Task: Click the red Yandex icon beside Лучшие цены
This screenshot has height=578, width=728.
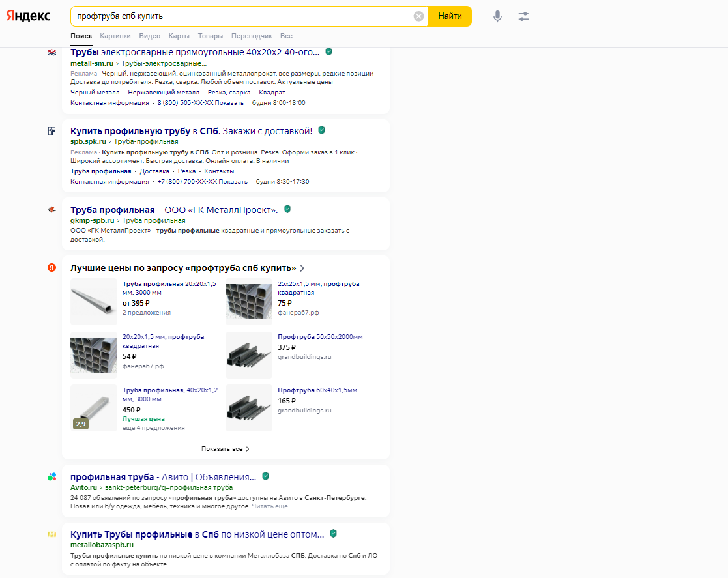Action: coord(52,267)
